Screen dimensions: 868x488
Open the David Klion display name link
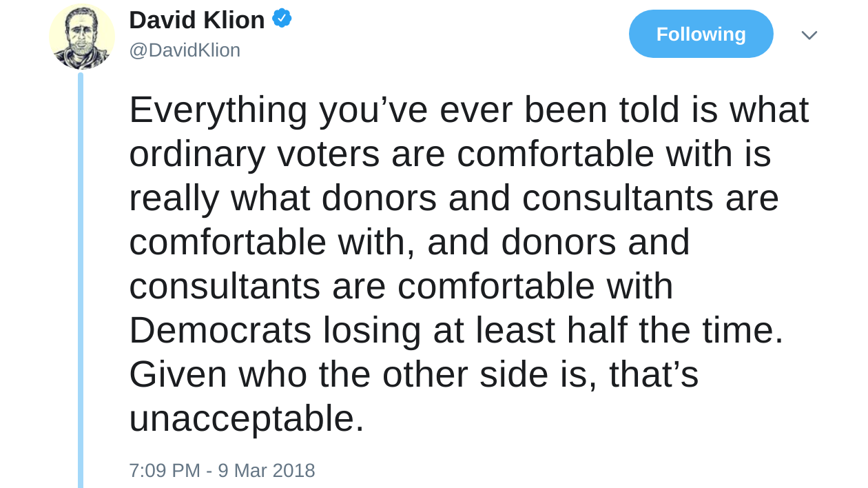click(x=196, y=20)
